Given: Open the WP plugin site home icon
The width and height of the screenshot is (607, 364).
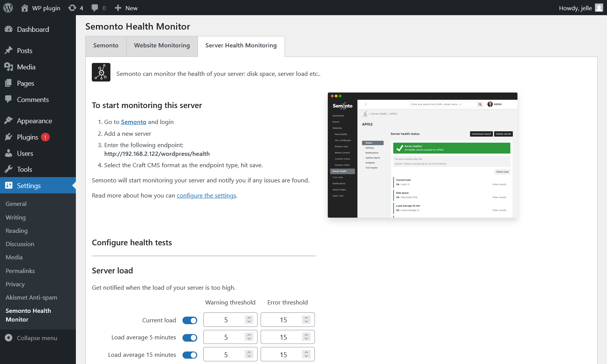Looking at the screenshot, I should pyautogui.click(x=25, y=8).
